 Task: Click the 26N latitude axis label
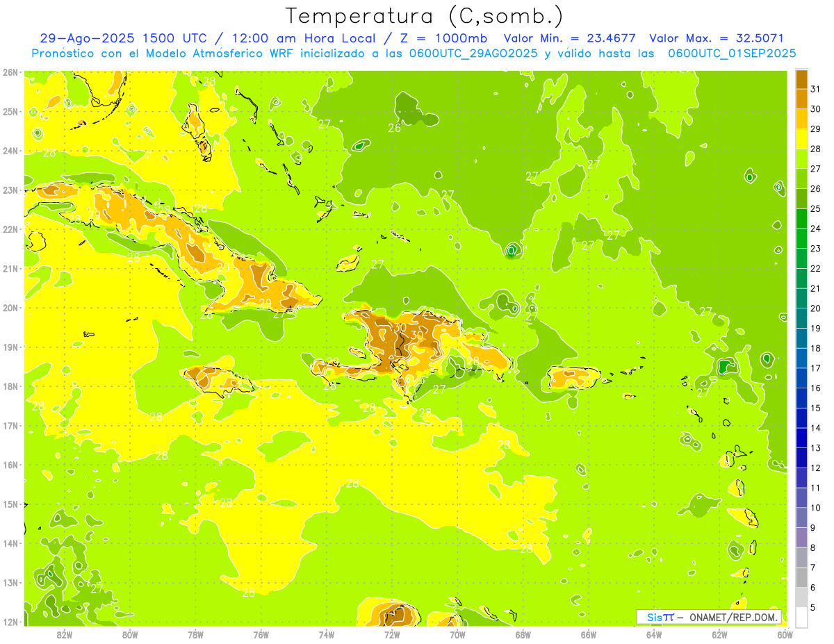[10, 72]
